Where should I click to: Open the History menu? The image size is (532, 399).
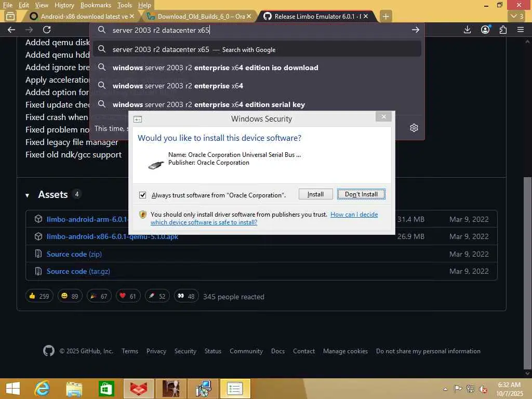(64, 5)
